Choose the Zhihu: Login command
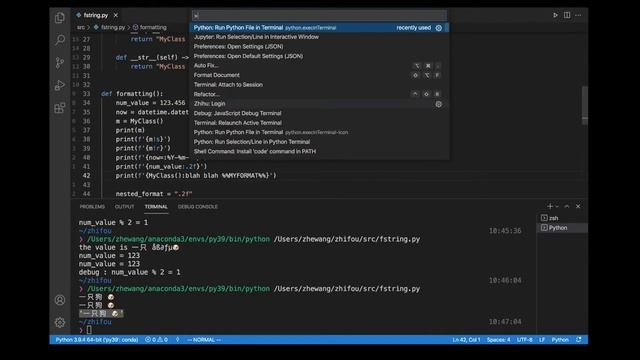Viewport: 640px width, 360px height. pyautogui.click(x=319, y=104)
